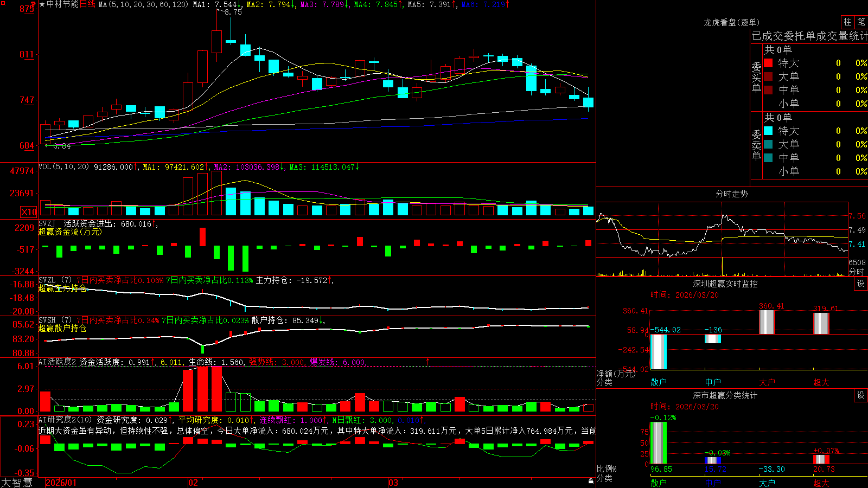Click 已成交委托单成交量统计 header
The image size is (868, 488).
(809, 36)
